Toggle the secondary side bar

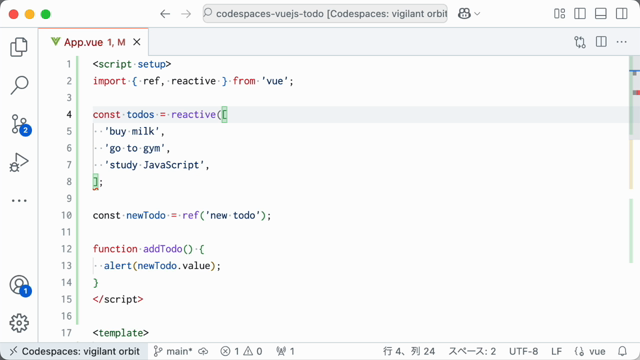pyautogui.click(x=622, y=14)
